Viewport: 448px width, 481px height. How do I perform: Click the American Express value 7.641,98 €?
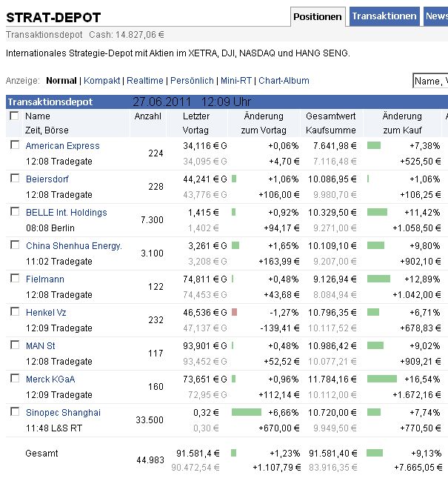335,146
